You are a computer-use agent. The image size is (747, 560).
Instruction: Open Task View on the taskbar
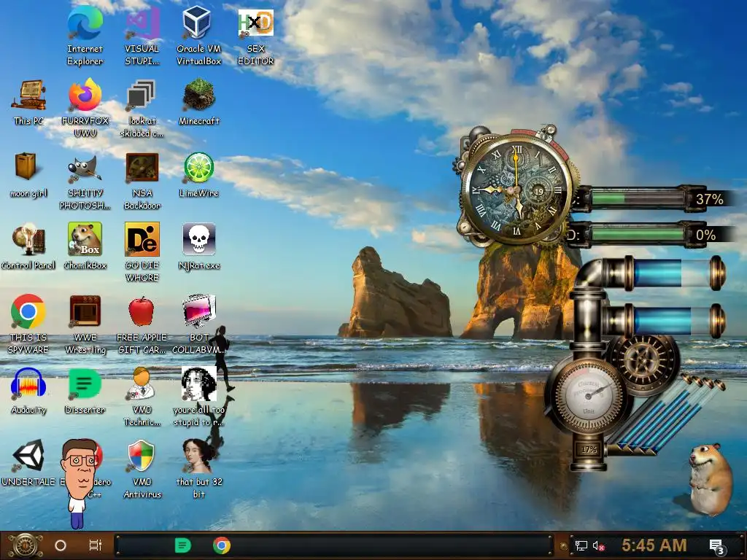coord(96,545)
